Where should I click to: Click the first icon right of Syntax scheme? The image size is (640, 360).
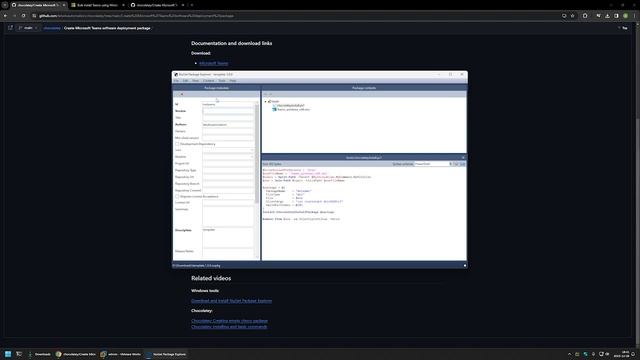pos(456,164)
